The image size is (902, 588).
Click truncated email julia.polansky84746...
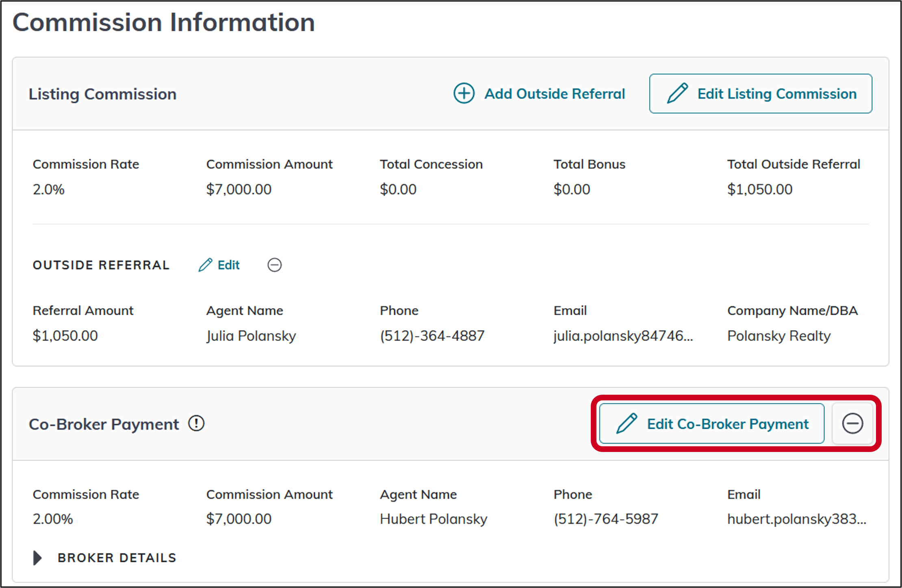point(623,336)
